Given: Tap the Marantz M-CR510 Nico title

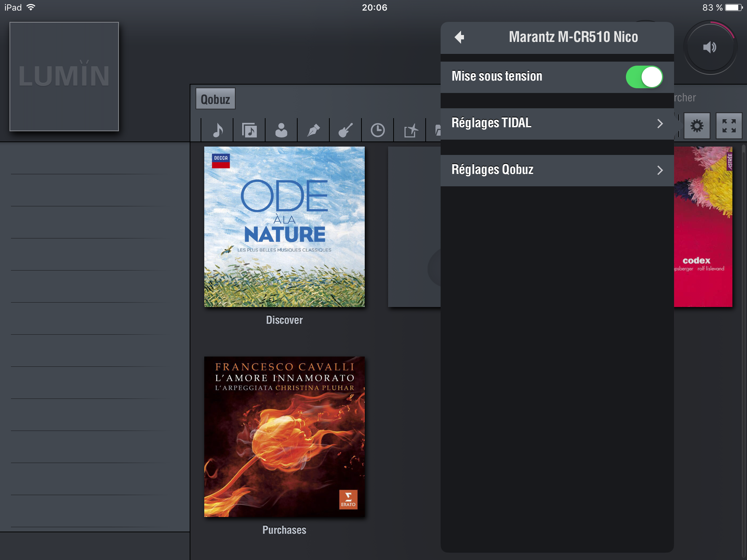Looking at the screenshot, I should [x=573, y=37].
